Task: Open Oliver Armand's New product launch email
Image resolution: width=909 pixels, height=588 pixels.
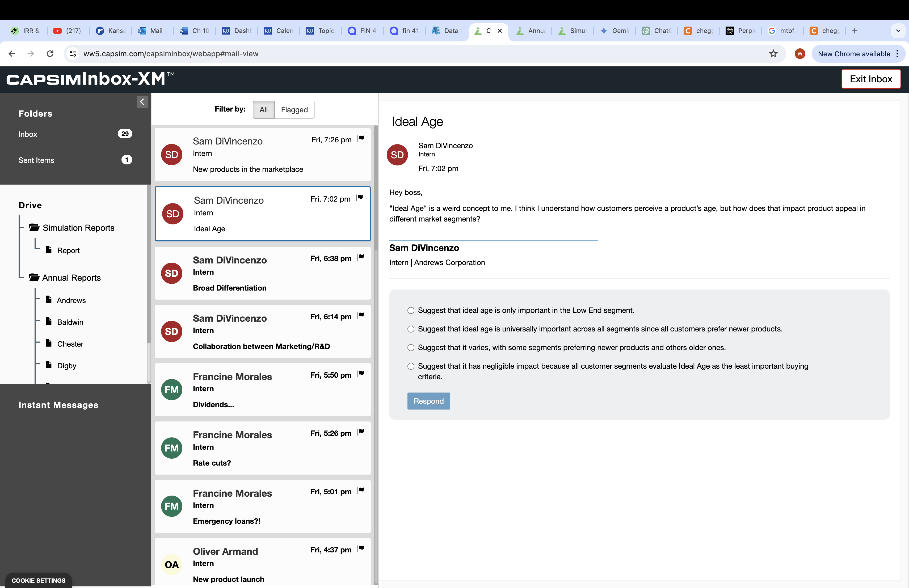Action: pyautogui.click(x=262, y=562)
